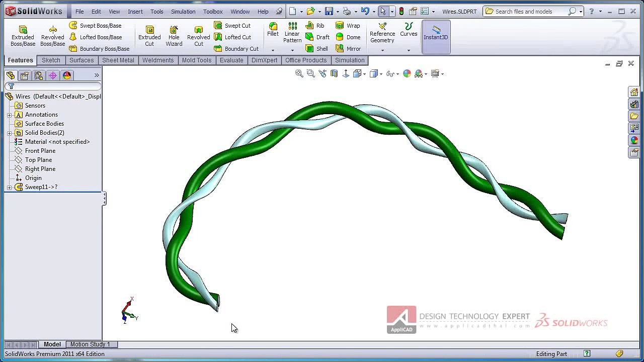Viewport: 644px width, 362px height.
Task: Toggle Instant3D mode
Action: pos(436,37)
